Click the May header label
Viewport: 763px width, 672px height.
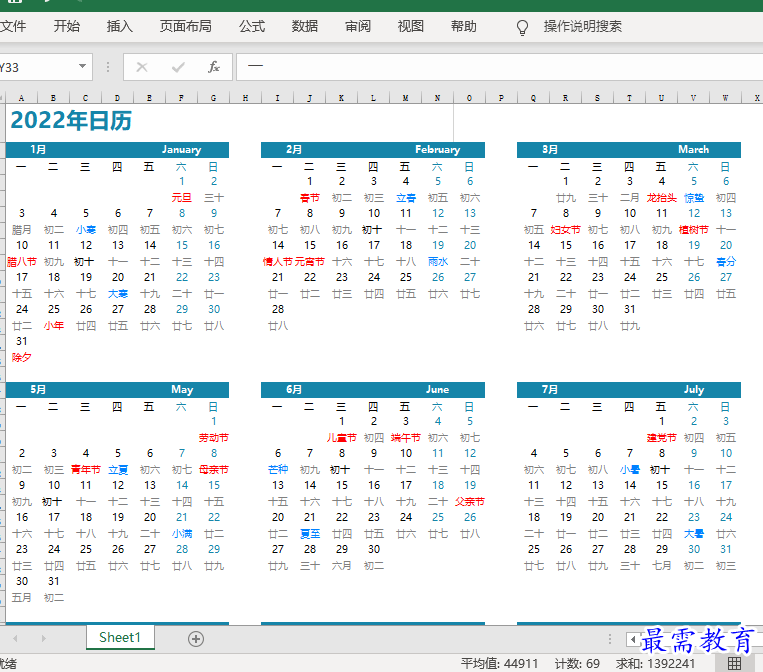(182, 389)
